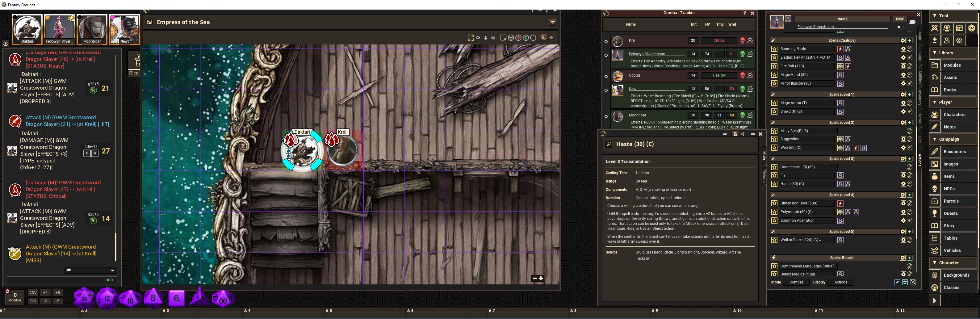Switch to the Inventory tab on character sheet
The width and height of the screenshot is (980, 319).
(x=920, y=98)
